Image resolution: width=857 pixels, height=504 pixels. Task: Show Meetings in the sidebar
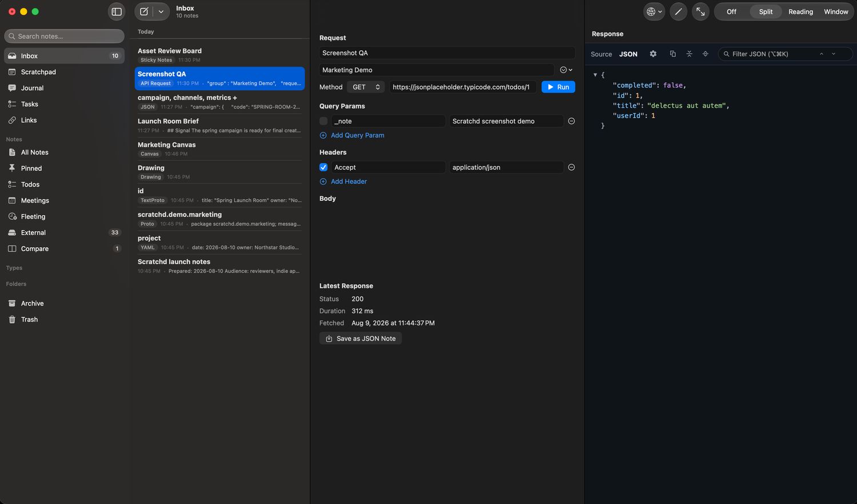point(64,200)
